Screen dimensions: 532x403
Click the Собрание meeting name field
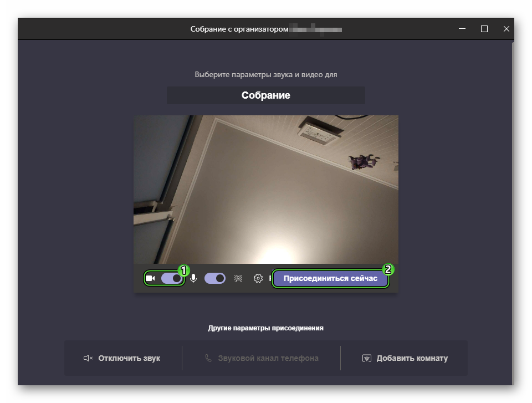265,95
